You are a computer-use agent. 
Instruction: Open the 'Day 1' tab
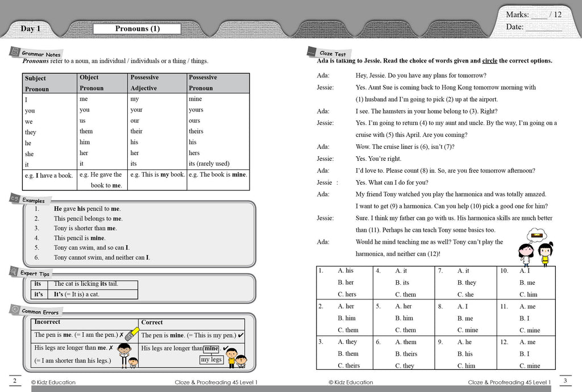point(31,28)
